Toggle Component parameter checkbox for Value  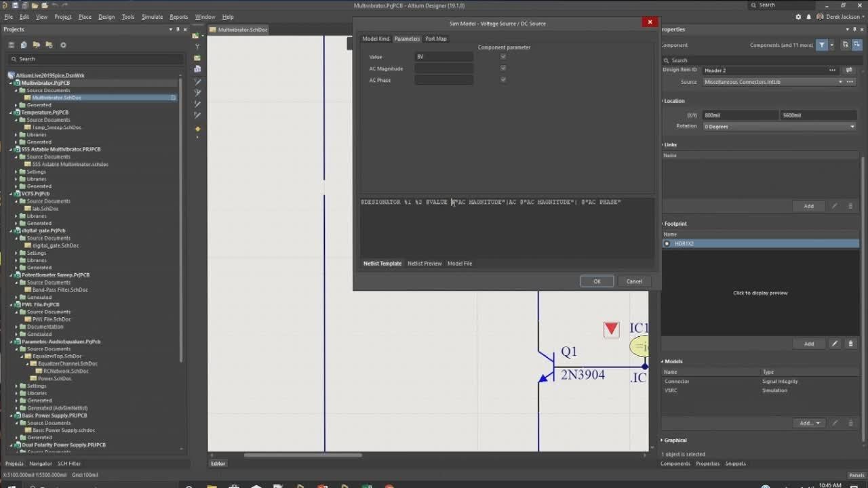pos(503,57)
